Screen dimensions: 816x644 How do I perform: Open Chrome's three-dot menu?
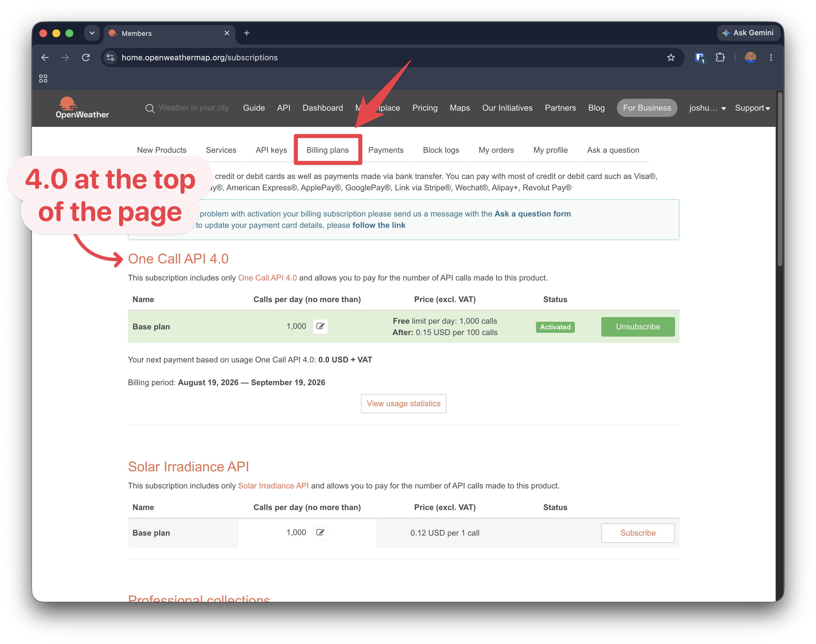(x=771, y=57)
